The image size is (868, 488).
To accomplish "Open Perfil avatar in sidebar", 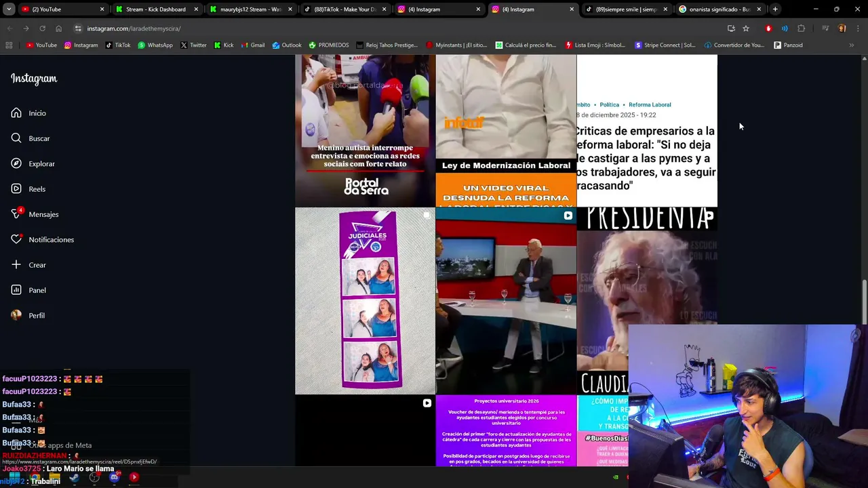I will click(16, 315).
